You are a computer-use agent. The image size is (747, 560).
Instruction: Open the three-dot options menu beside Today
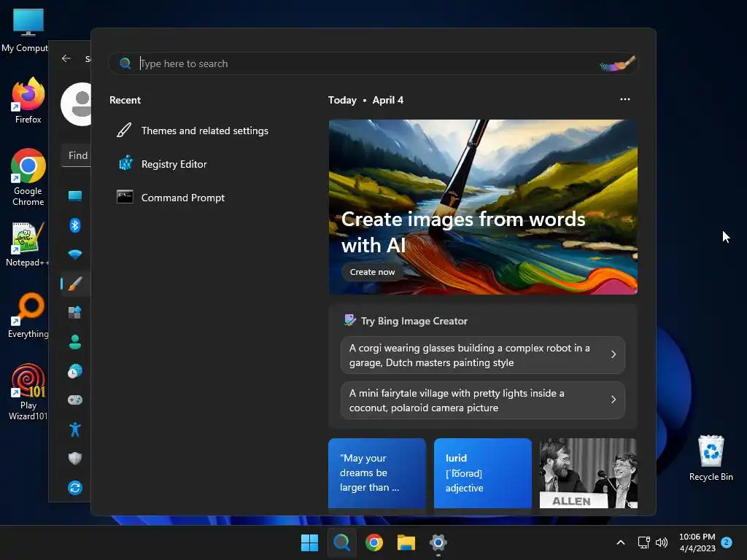point(625,99)
